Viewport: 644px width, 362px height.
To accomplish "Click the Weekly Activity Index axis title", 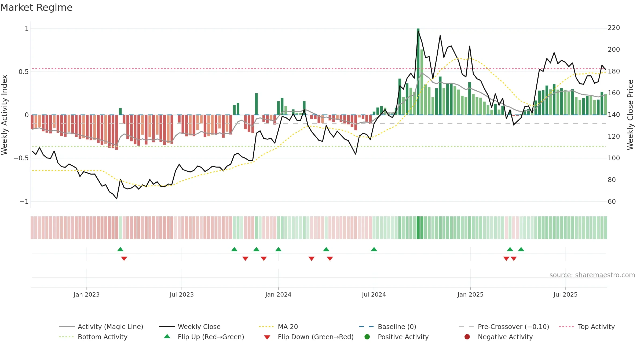I will point(4,115).
